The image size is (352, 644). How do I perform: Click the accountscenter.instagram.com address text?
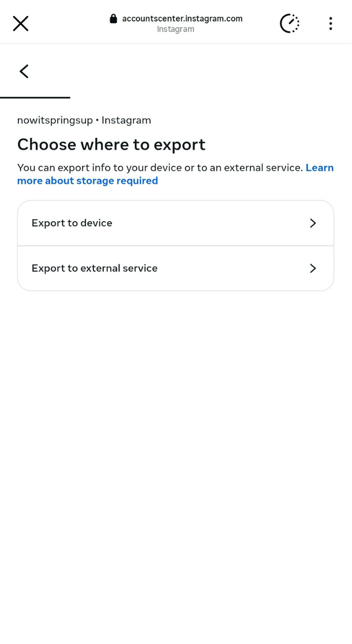pos(182,19)
